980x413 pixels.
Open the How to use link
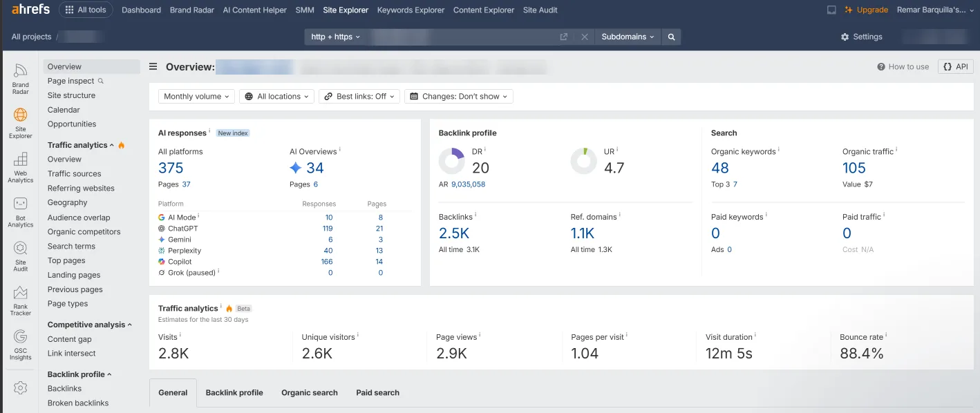coord(903,67)
